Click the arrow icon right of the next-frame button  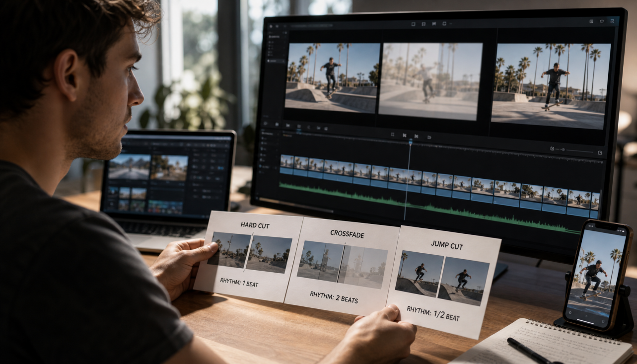(428, 137)
